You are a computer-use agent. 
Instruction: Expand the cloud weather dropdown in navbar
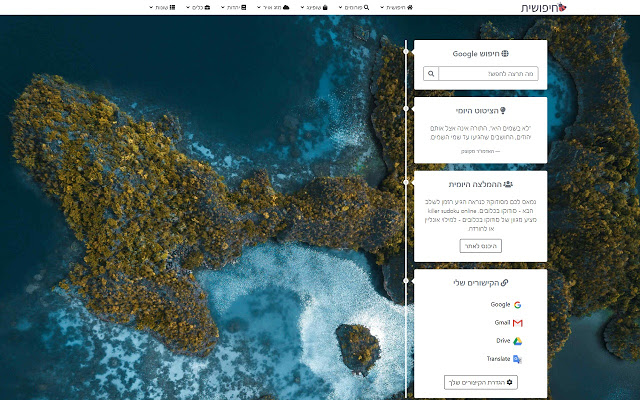point(273,7)
